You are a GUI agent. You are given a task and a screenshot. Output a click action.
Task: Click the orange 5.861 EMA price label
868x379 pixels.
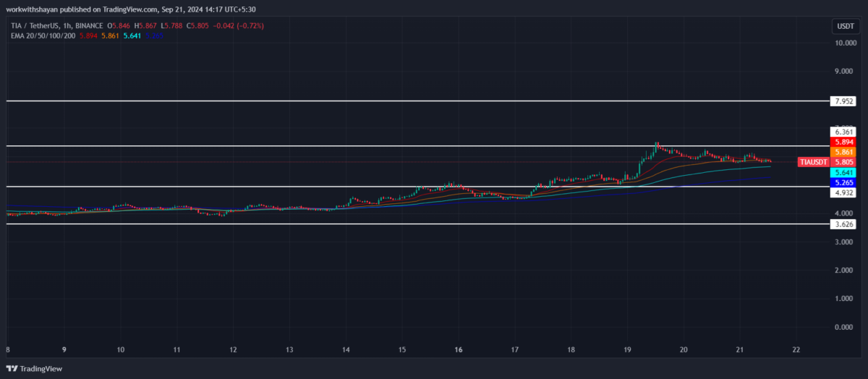point(843,153)
